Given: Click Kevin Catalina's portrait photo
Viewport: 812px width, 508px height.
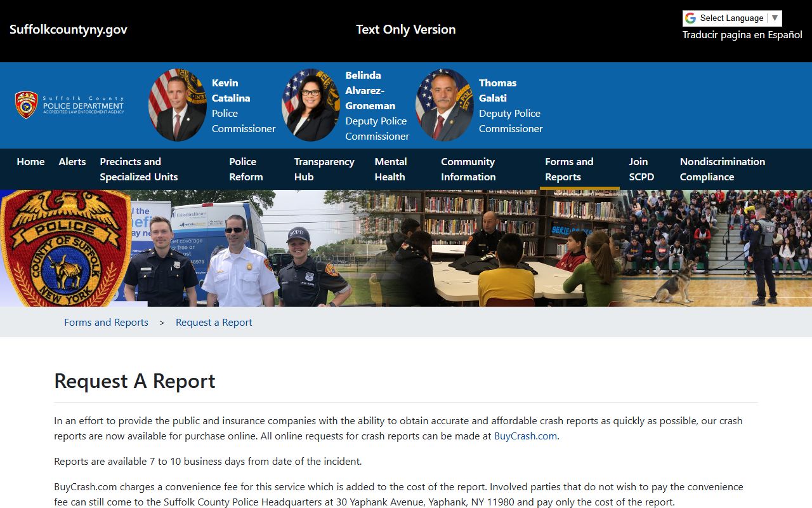Looking at the screenshot, I should 178,105.
